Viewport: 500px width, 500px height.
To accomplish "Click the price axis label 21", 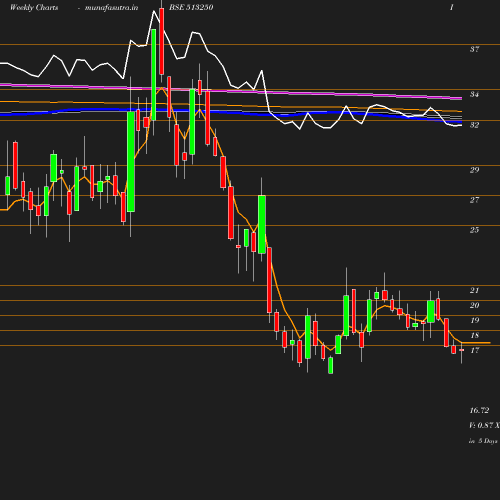I will [475, 290].
